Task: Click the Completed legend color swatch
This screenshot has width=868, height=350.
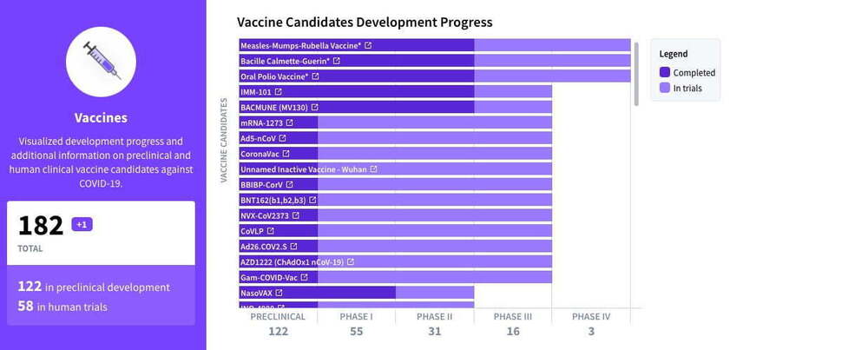Action: pos(665,73)
